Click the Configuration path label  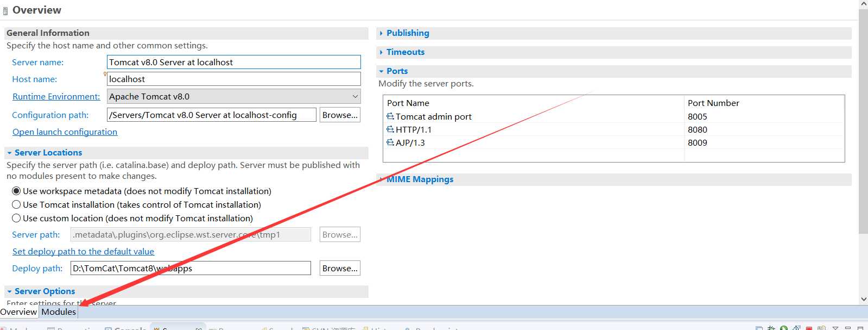click(50, 115)
